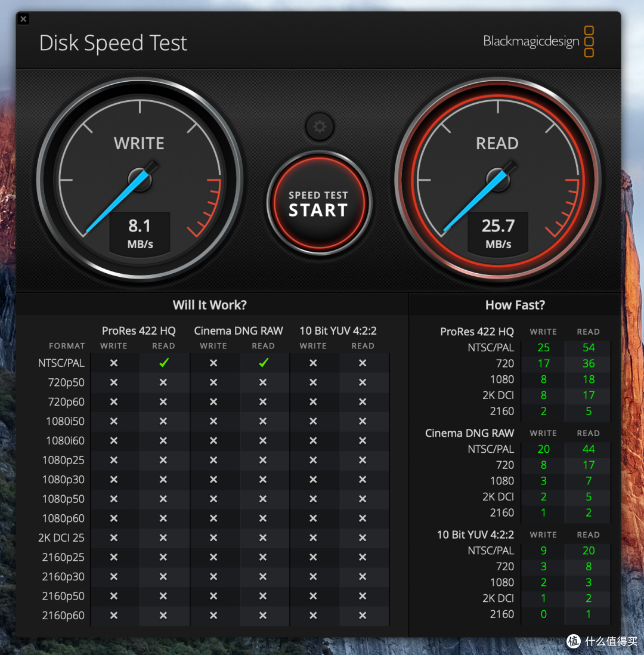Click the X for Cinema DNG 1080i50 write

(x=213, y=421)
